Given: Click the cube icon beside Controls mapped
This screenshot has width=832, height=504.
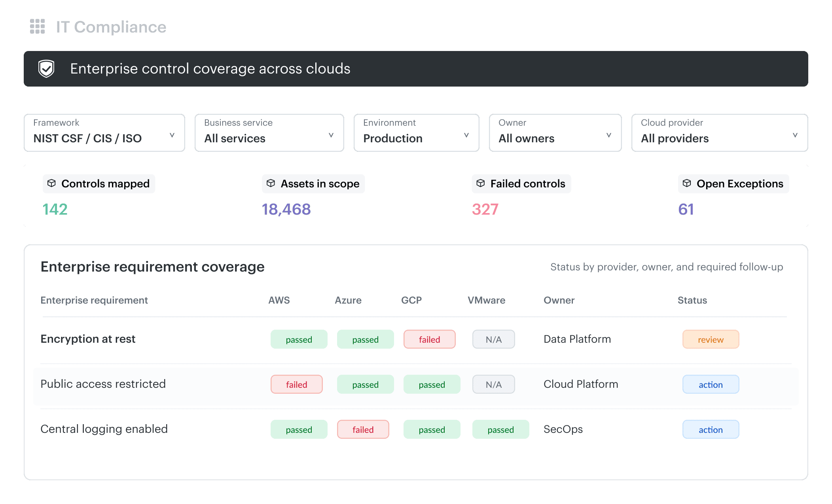Looking at the screenshot, I should tap(51, 183).
